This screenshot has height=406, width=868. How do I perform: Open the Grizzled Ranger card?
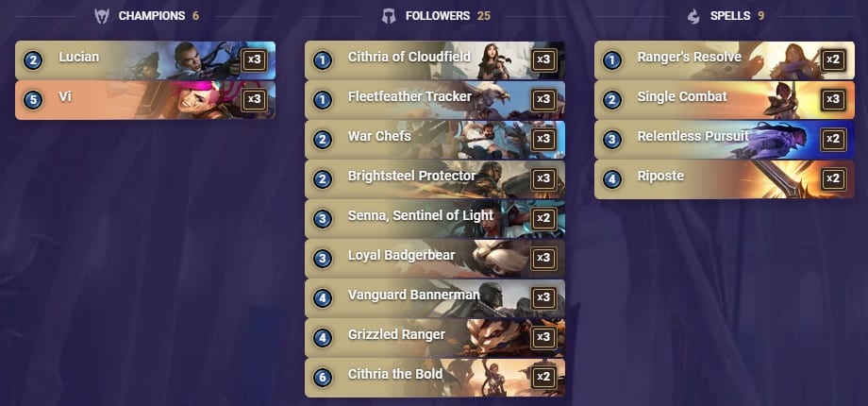(435, 338)
